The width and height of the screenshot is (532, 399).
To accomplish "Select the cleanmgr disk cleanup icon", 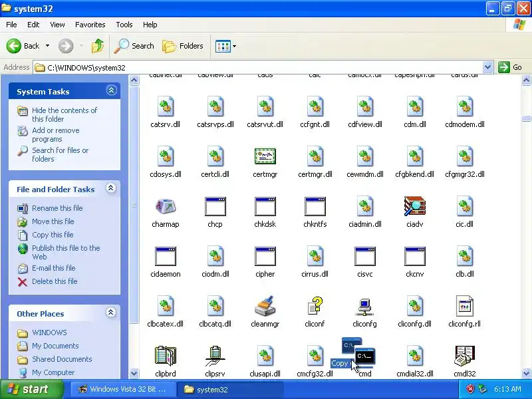I will [265, 306].
